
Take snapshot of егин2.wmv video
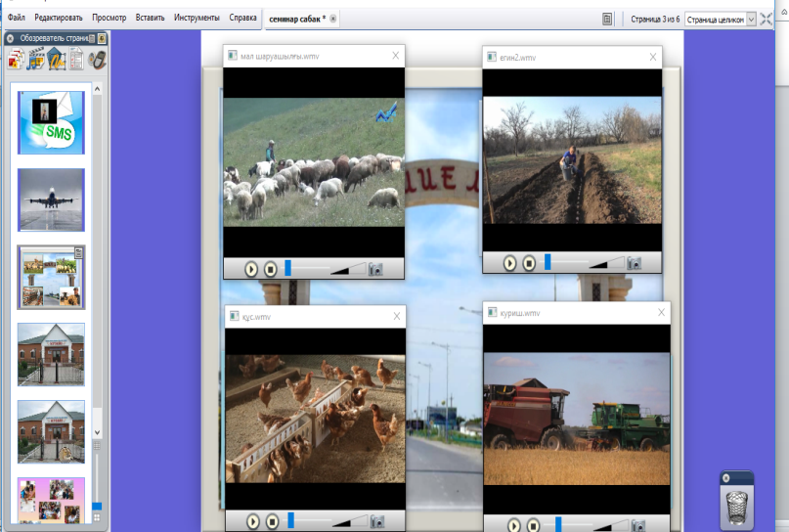(x=634, y=263)
